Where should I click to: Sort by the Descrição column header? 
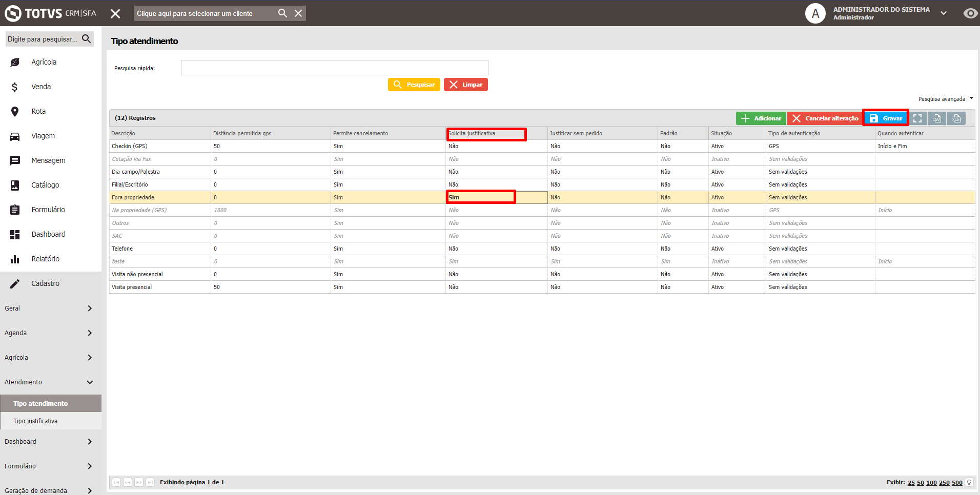pos(160,133)
